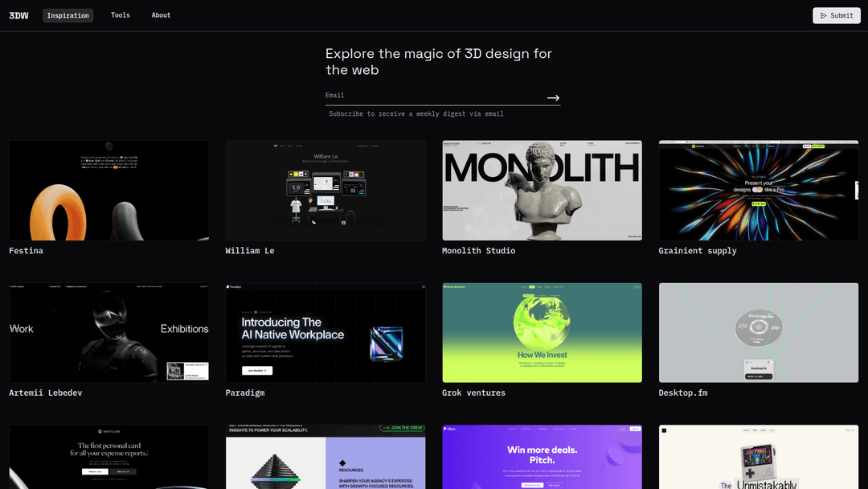The width and height of the screenshot is (868, 489).
Task: Open the William Le site preview
Action: pos(325,191)
